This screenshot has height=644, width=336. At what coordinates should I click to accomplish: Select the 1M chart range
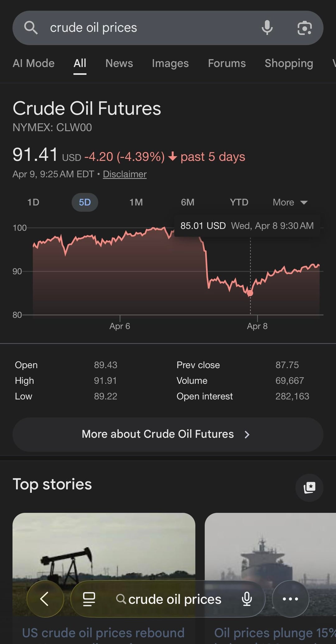[x=136, y=202]
